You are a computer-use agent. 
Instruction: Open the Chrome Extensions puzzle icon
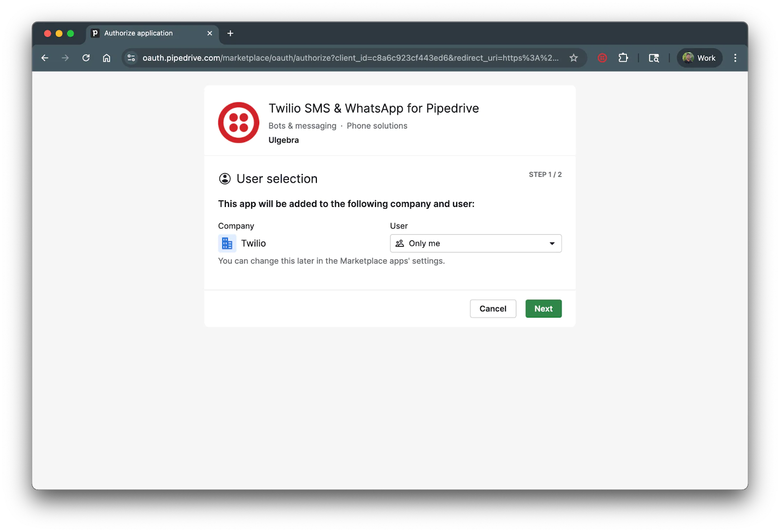point(623,57)
